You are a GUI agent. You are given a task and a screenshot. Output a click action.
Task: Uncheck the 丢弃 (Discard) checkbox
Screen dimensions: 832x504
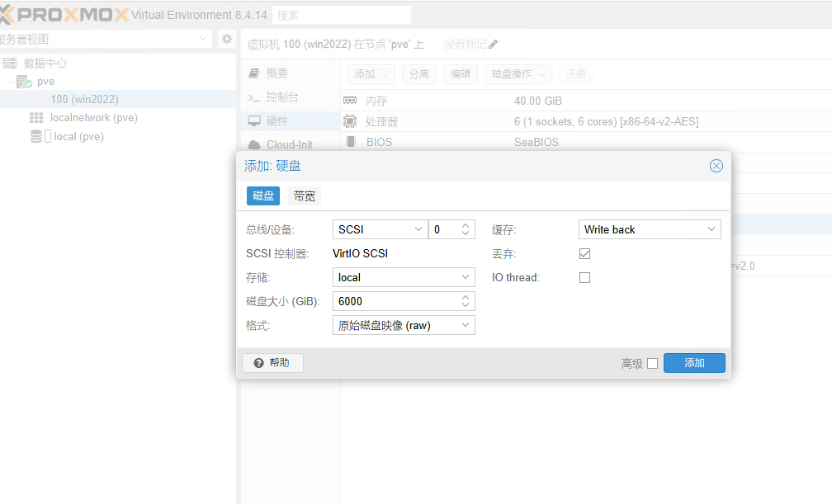click(584, 254)
